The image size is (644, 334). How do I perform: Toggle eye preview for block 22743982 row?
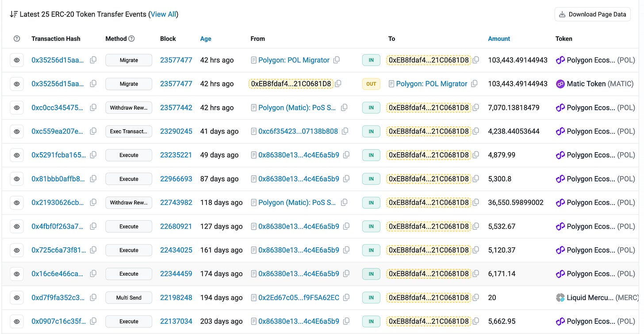(x=17, y=203)
